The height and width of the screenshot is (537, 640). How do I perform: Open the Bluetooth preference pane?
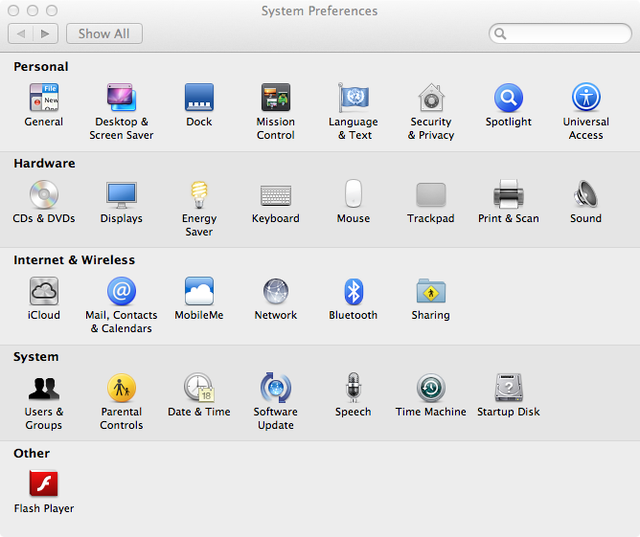[353, 291]
